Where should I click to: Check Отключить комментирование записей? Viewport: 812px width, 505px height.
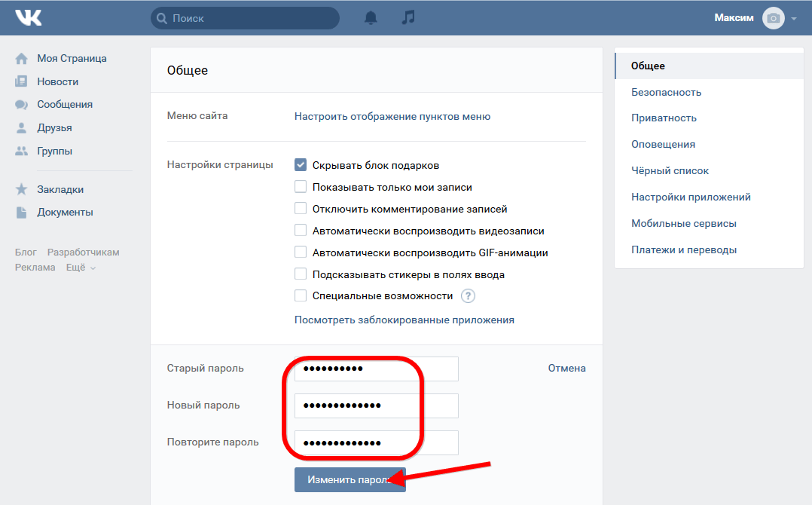301,208
